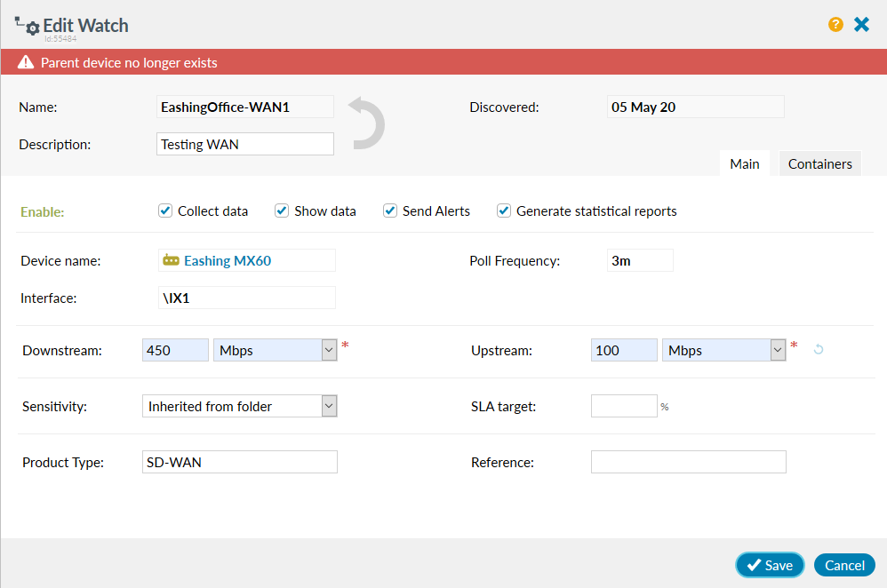Open the Sensitivity dropdown showing Inherited from folder
887x588 pixels.
pos(330,406)
